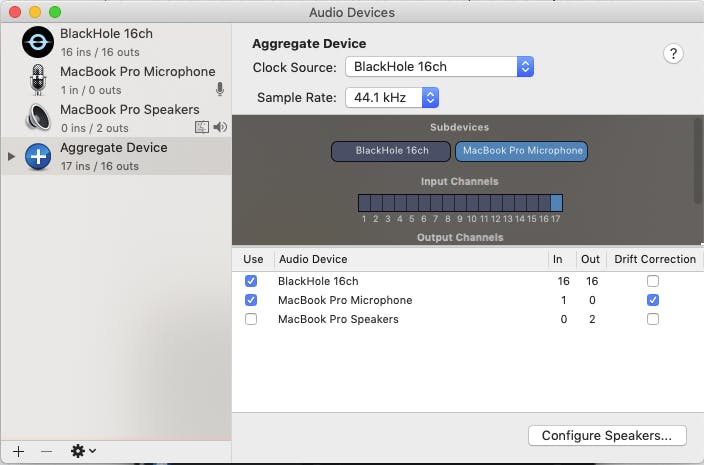Click the default input microphone indicator
Image resolution: width=704 pixels, height=465 pixels.
coord(220,89)
